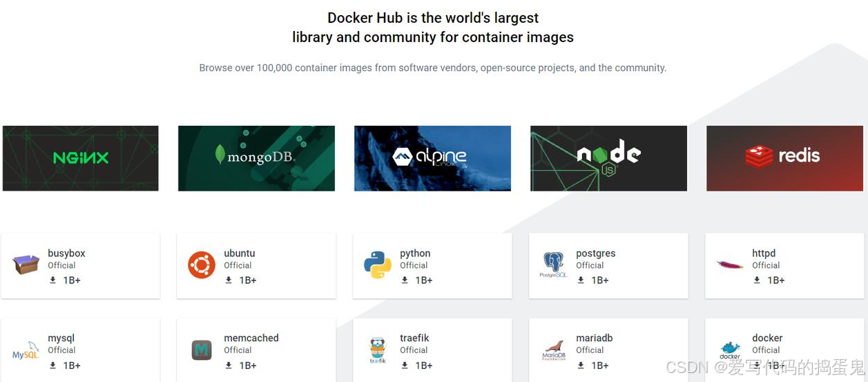The height and width of the screenshot is (382, 868).
Task: Click the download icon in the busybox card
Action: (x=52, y=280)
